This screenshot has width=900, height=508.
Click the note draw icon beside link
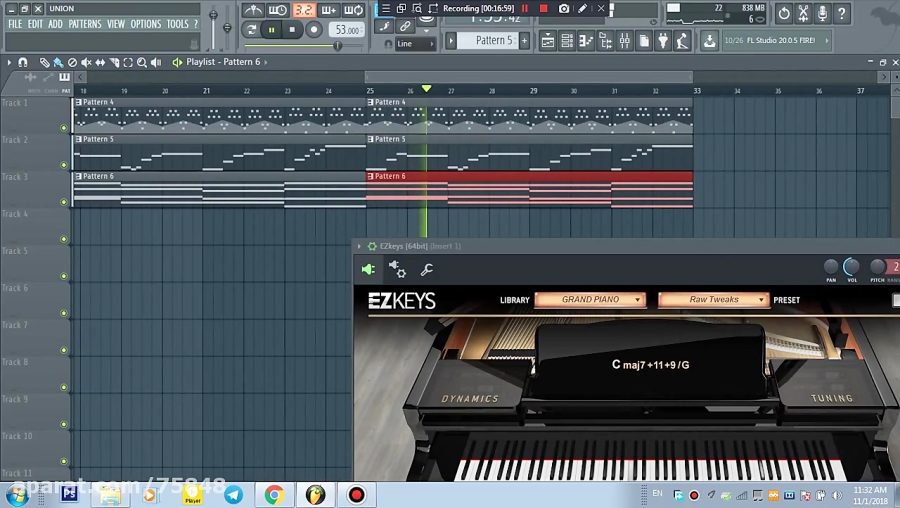(385, 26)
